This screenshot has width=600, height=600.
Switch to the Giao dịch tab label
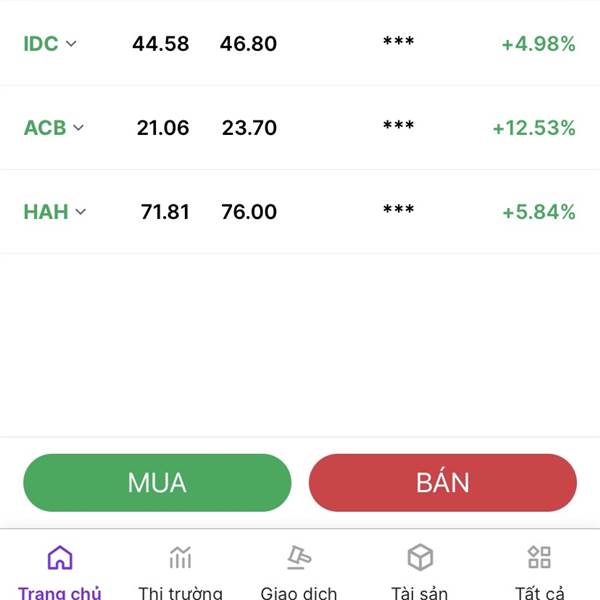299,593
